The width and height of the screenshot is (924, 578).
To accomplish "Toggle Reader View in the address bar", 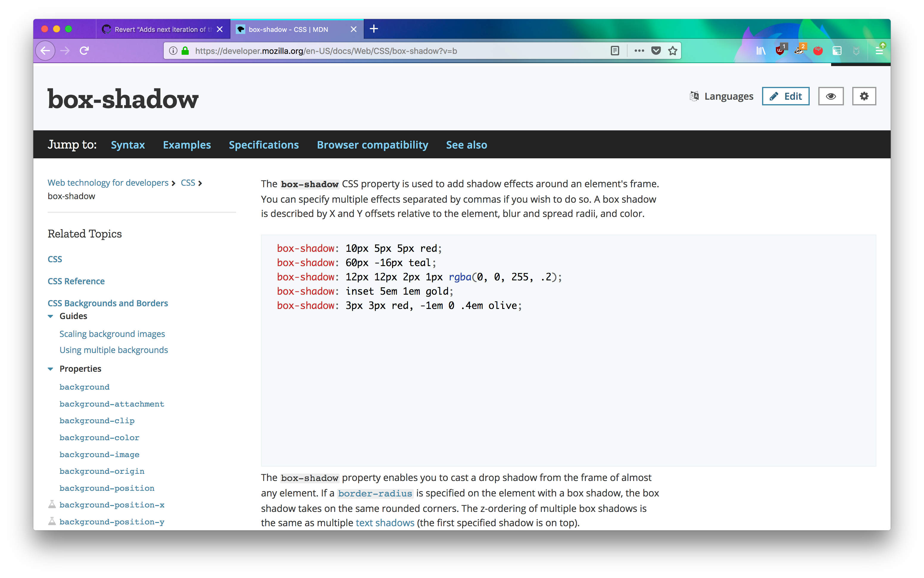I will (615, 51).
